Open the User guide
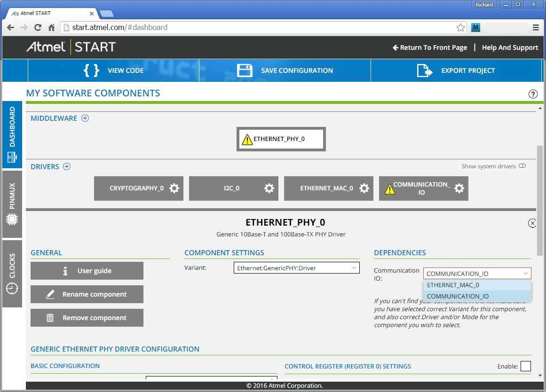The width and height of the screenshot is (546, 392). pos(87,271)
